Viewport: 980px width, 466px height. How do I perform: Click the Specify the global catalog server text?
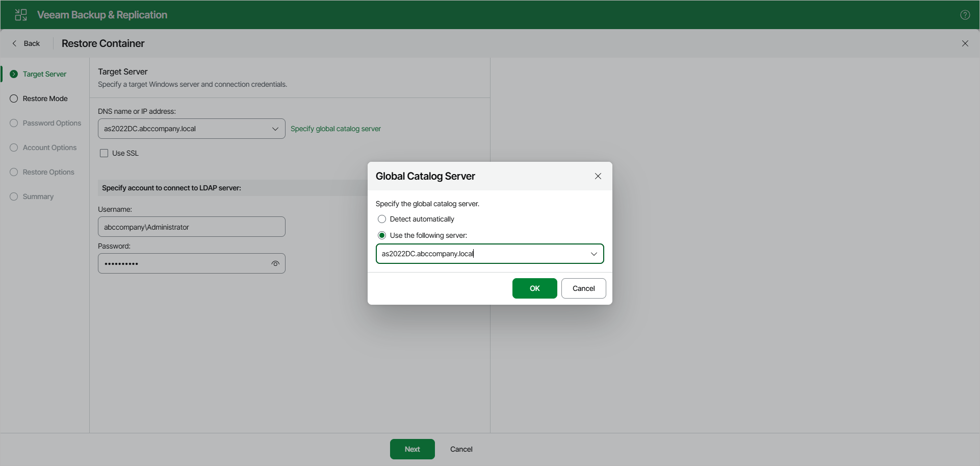(x=427, y=204)
